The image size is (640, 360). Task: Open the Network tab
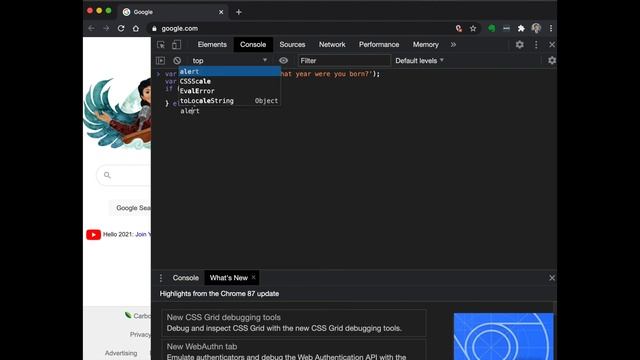332,44
